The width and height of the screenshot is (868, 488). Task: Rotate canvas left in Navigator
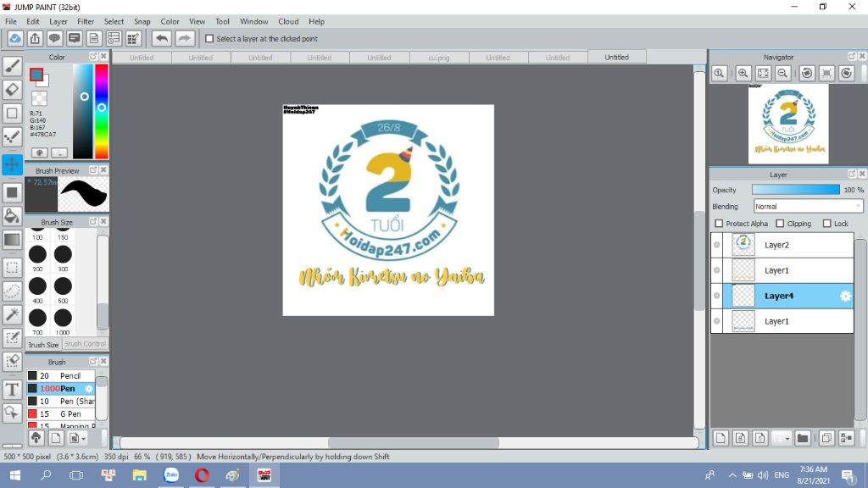(807, 73)
